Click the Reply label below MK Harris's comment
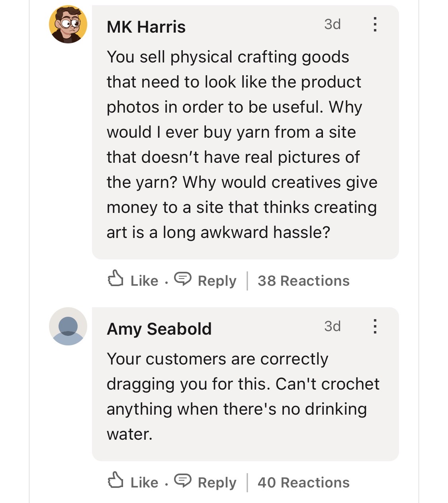Screen dimensions: 448x503 click(x=217, y=281)
